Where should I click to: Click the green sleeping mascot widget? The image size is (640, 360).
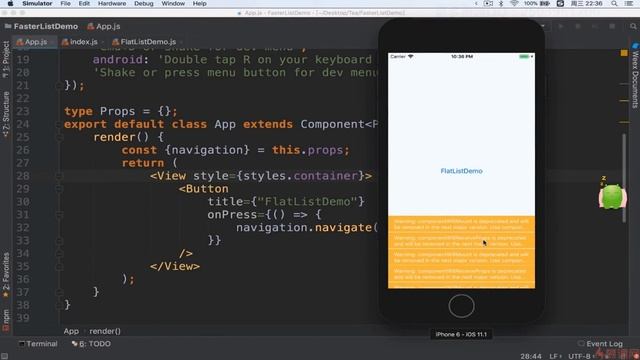[612, 196]
